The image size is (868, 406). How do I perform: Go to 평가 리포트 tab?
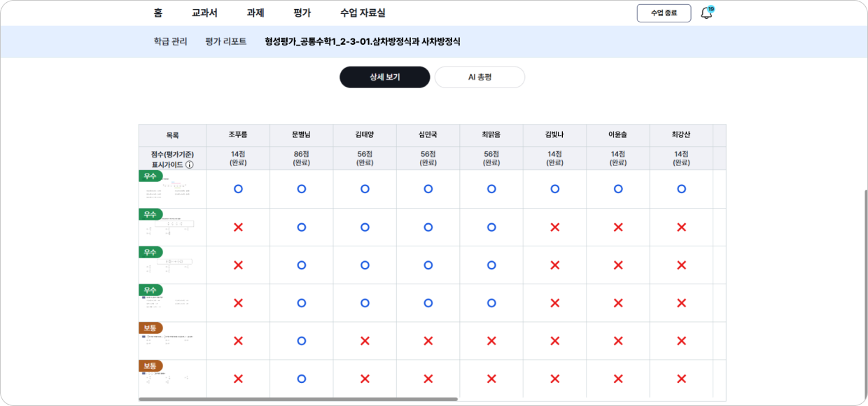coord(226,42)
